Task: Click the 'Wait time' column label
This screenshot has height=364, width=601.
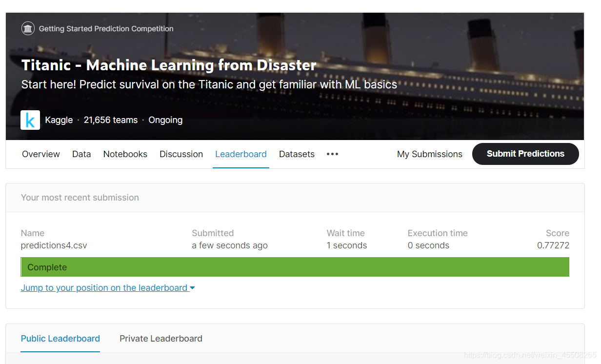Action: (346, 233)
